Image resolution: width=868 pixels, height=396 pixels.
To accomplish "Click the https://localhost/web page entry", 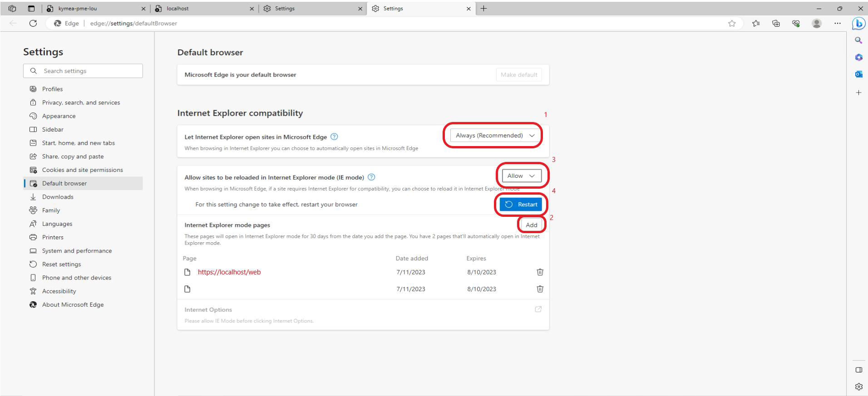I will [x=229, y=272].
